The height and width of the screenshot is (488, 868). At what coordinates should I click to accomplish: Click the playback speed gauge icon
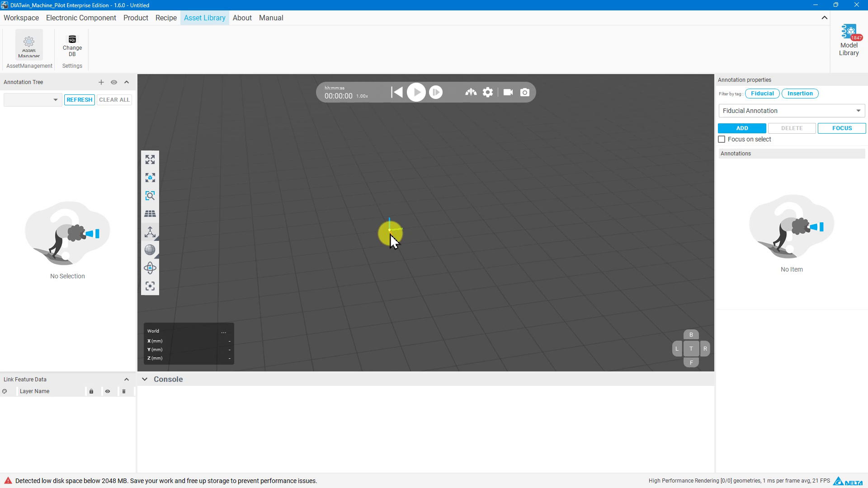click(x=471, y=93)
